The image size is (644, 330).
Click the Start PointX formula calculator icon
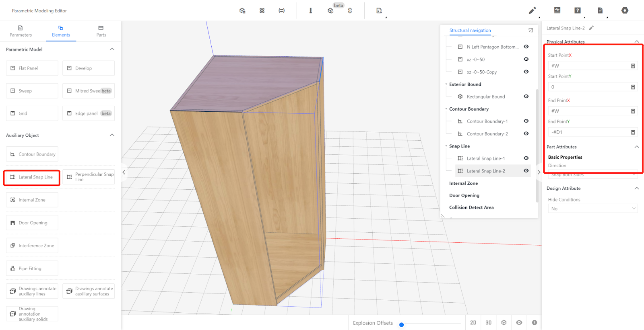(x=633, y=66)
